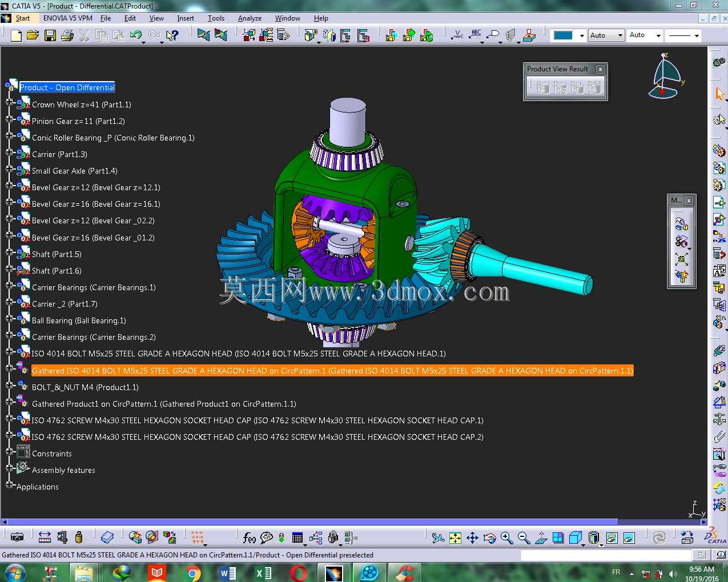Create a new document with New icon
The image size is (728, 582).
pyautogui.click(x=16, y=36)
